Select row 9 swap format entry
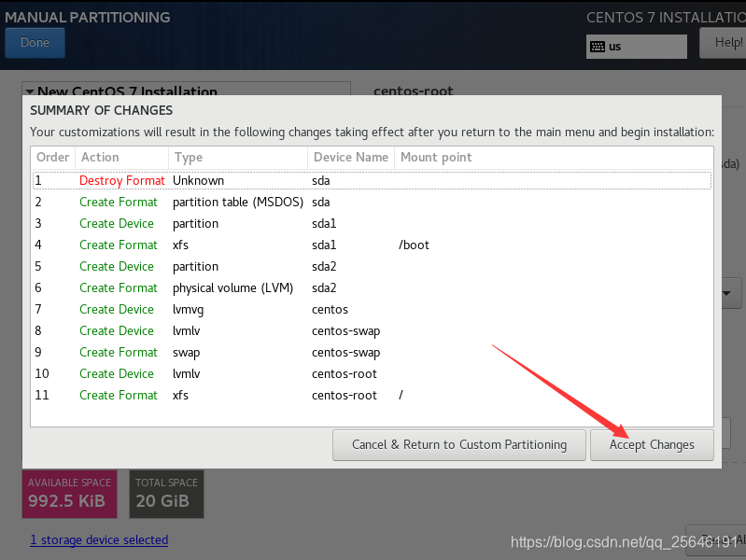 tap(372, 352)
